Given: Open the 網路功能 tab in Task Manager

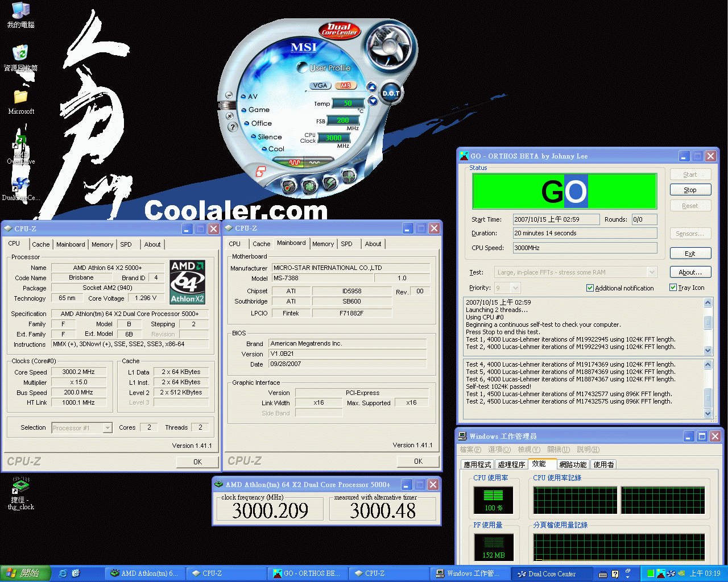Looking at the screenshot, I should [x=573, y=464].
